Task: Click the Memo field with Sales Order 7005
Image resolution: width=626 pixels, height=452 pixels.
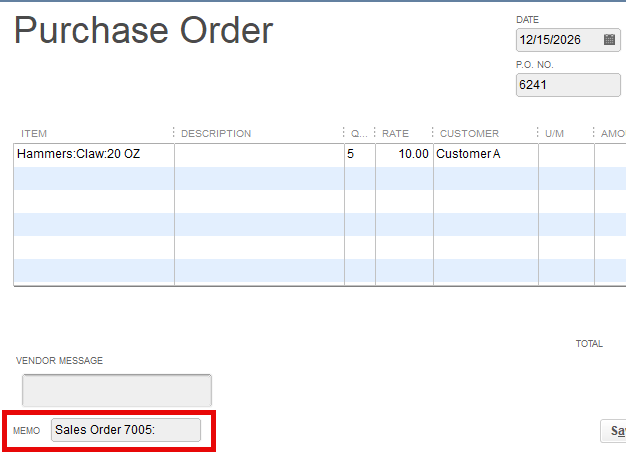Action: (125, 430)
